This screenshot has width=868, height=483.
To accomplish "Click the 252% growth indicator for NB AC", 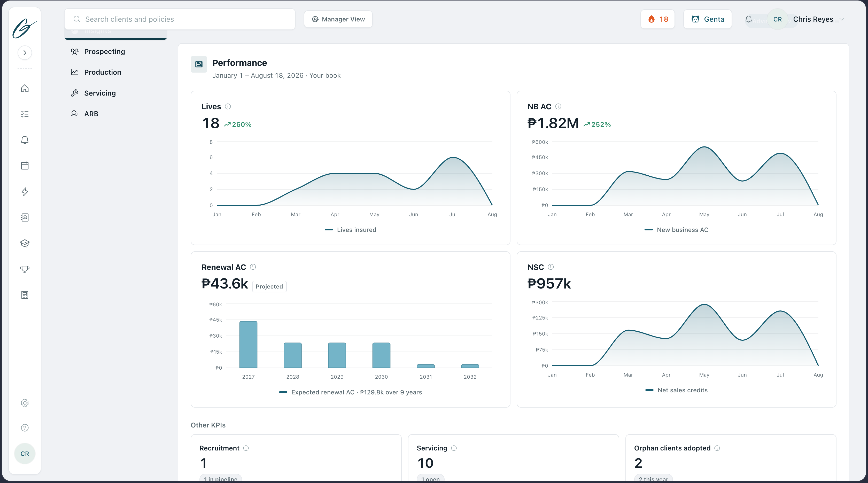I will (597, 124).
